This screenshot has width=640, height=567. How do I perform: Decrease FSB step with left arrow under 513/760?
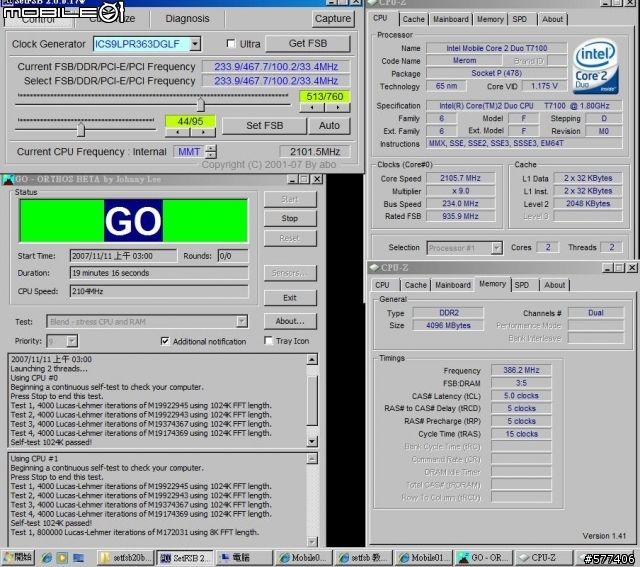point(312,108)
